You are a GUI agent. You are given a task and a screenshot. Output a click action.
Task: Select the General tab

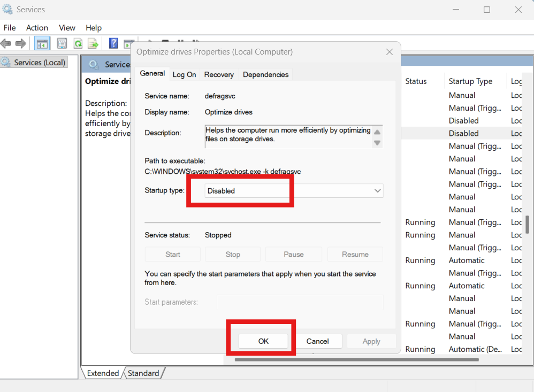coord(152,74)
